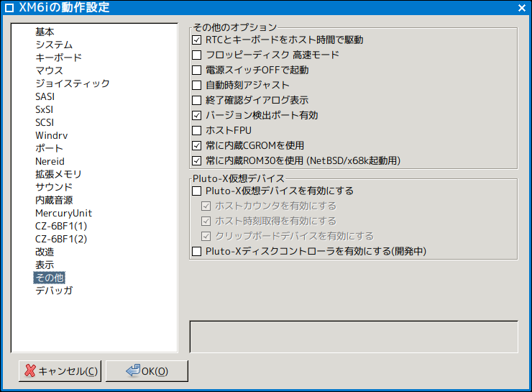Go to マウス settings
Viewport: 532px width, 392px height.
click(50, 70)
